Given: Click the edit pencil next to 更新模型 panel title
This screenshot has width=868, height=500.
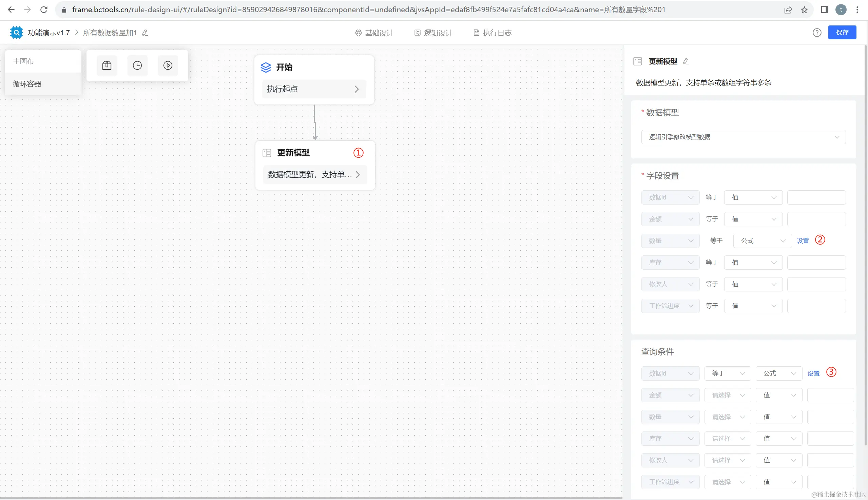Looking at the screenshot, I should [686, 61].
